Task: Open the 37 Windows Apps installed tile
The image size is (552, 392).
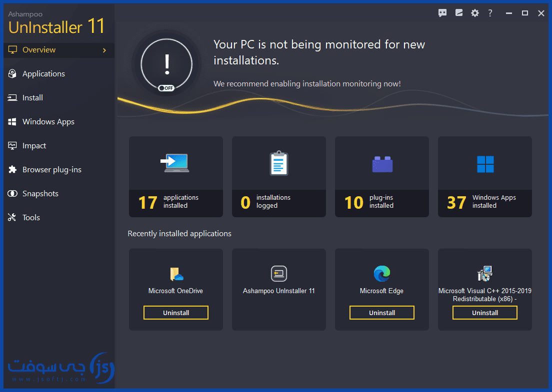Action: [x=485, y=176]
